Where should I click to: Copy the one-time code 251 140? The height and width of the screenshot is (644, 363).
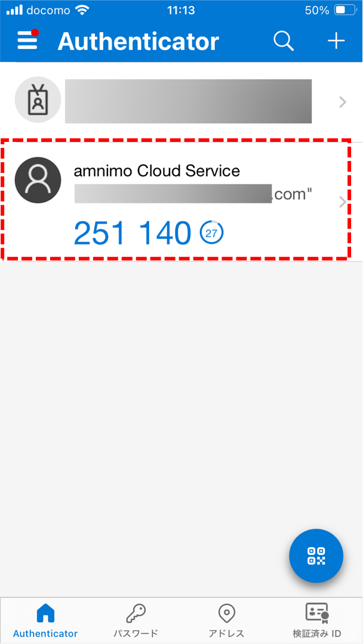click(x=133, y=233)
